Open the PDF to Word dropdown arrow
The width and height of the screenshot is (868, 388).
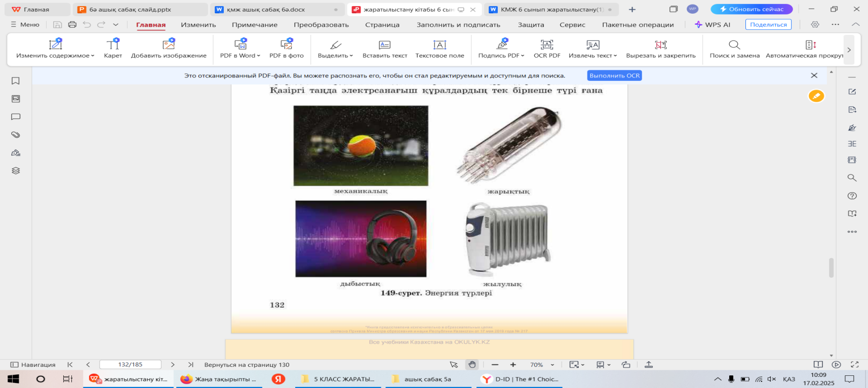[259, 56]
